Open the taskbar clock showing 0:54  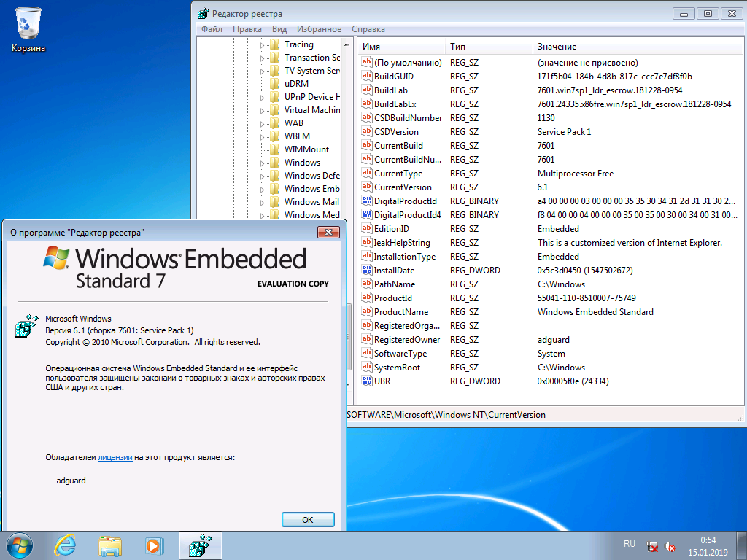(x=708, y=546)
